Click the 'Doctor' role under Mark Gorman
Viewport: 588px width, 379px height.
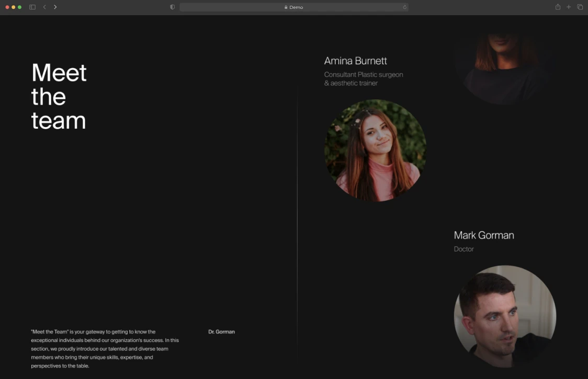[x=464, y=249]
